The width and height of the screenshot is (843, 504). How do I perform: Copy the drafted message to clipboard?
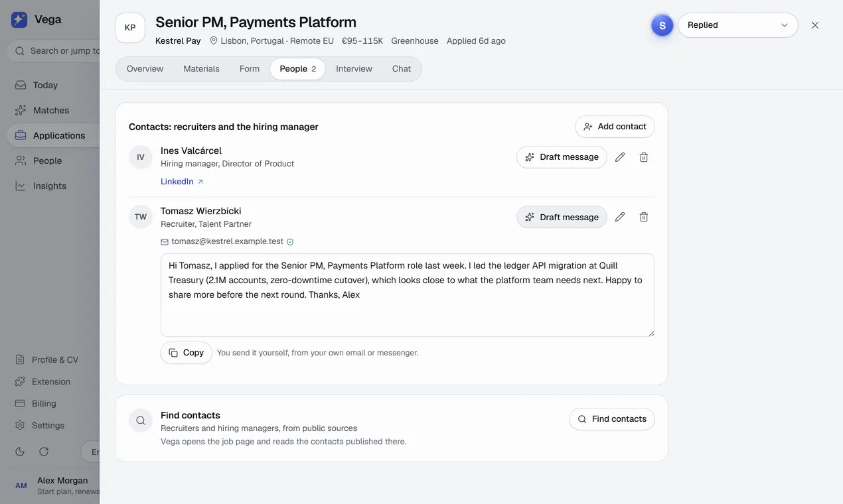[186, 353]
